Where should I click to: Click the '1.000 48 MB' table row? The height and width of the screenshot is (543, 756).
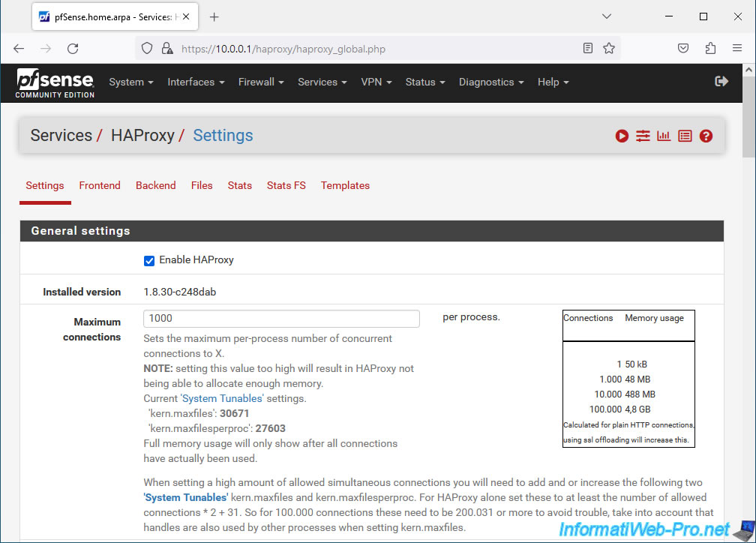tap(625, 379)
